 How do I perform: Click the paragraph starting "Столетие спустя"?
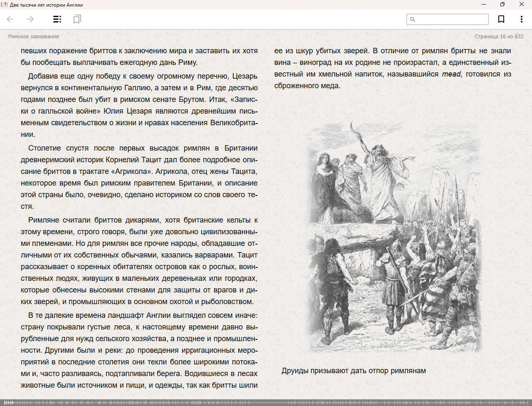(139, 177)
